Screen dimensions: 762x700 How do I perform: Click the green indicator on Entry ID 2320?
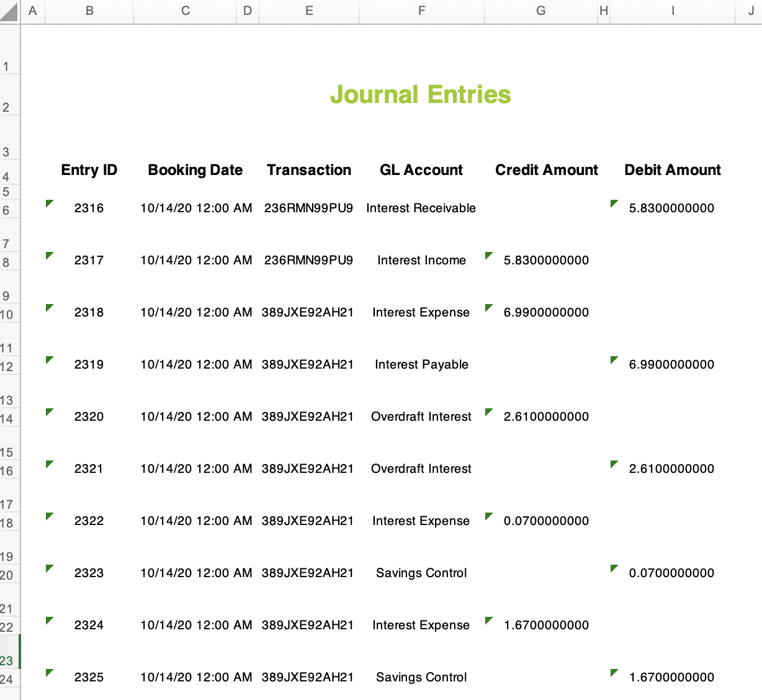tap(50, 410)
